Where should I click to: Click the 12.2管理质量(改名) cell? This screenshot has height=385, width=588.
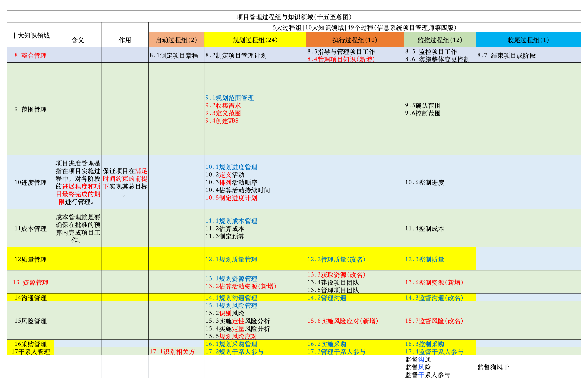(x=355, y=259)
